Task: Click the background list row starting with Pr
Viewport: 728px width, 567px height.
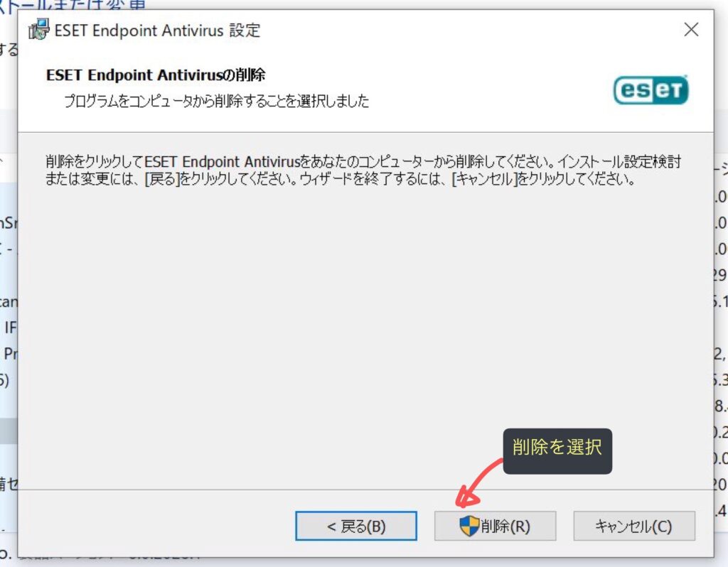Action: point(9,352)
